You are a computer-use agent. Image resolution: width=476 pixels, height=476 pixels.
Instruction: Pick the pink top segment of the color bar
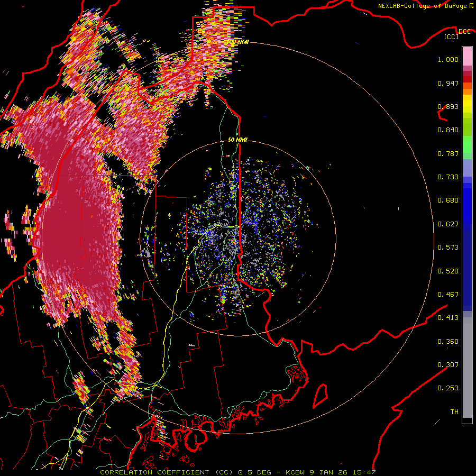click(467, 56)
